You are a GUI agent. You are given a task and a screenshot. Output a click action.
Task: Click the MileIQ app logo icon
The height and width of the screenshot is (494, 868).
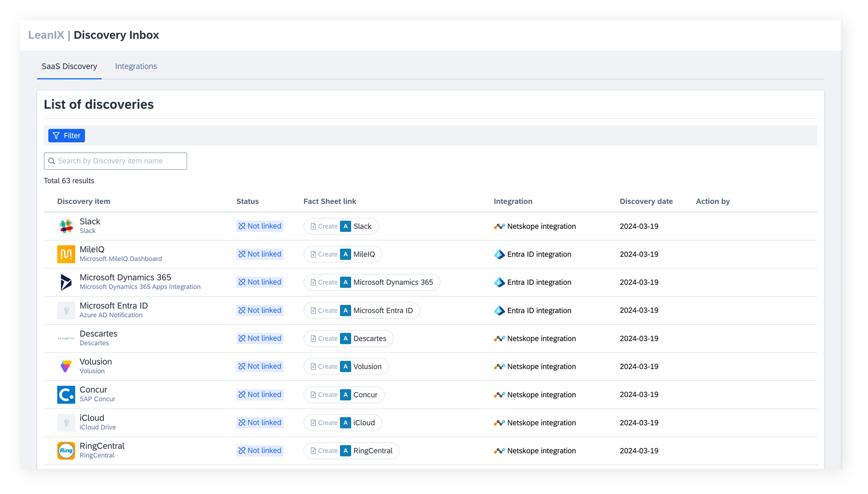click(x=66, y=254)
